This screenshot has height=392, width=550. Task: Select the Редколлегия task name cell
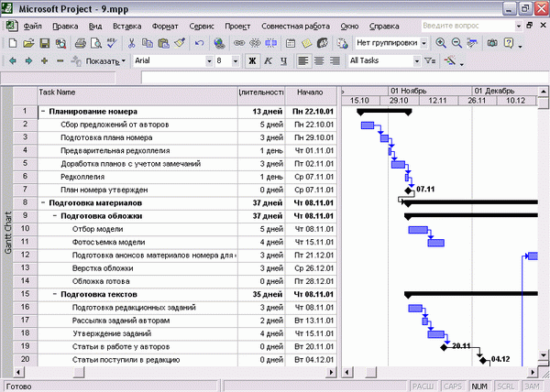137,177
